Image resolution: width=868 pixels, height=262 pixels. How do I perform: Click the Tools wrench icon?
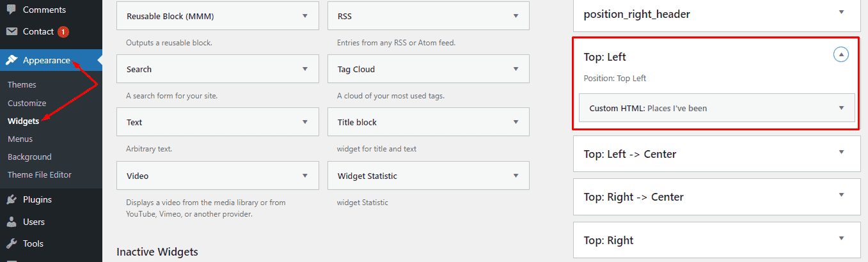12,243
